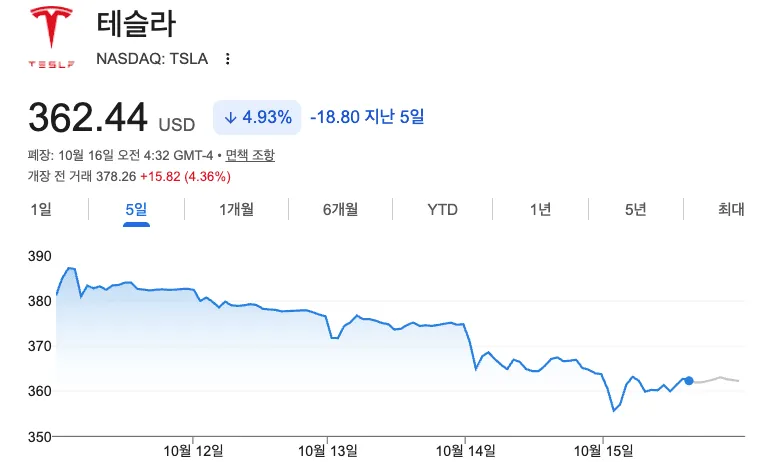Select the 5일 time range tab
This screenshot has height=462, width=761.
click(136, 209)
